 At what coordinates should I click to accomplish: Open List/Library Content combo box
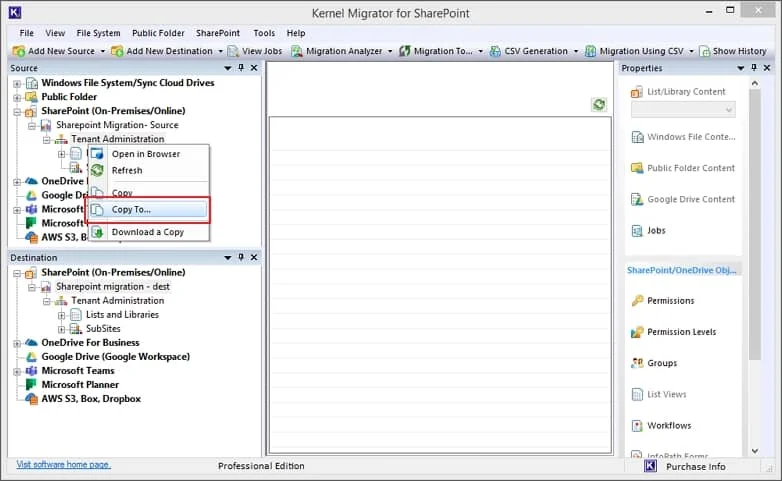(683, 110)
